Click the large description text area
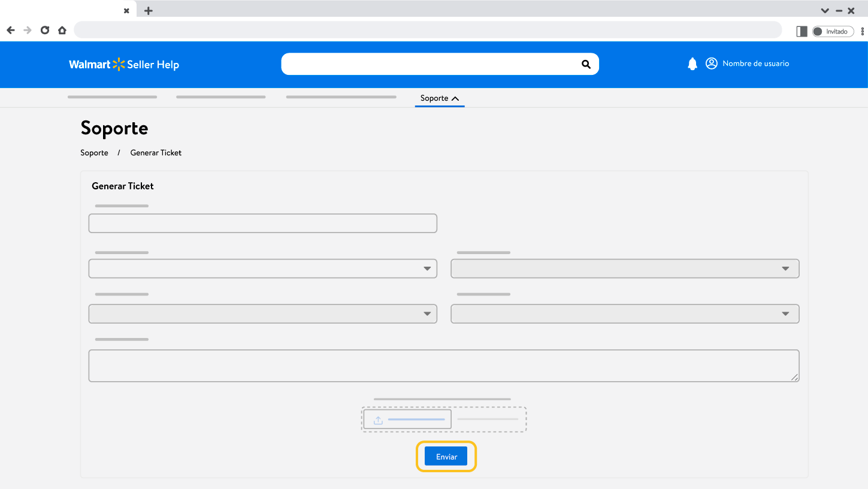The width and height of the screenshot is (868, 489). [x=443, y=366]
